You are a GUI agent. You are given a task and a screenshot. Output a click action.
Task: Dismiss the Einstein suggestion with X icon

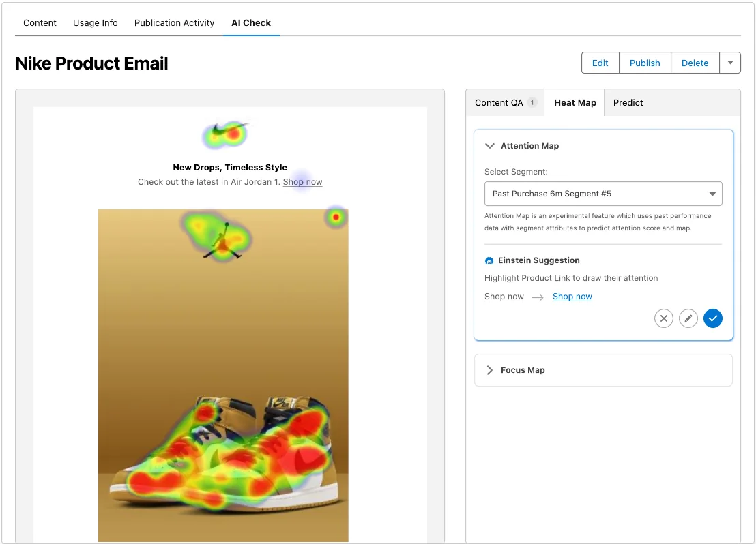(x=663, y=318)
